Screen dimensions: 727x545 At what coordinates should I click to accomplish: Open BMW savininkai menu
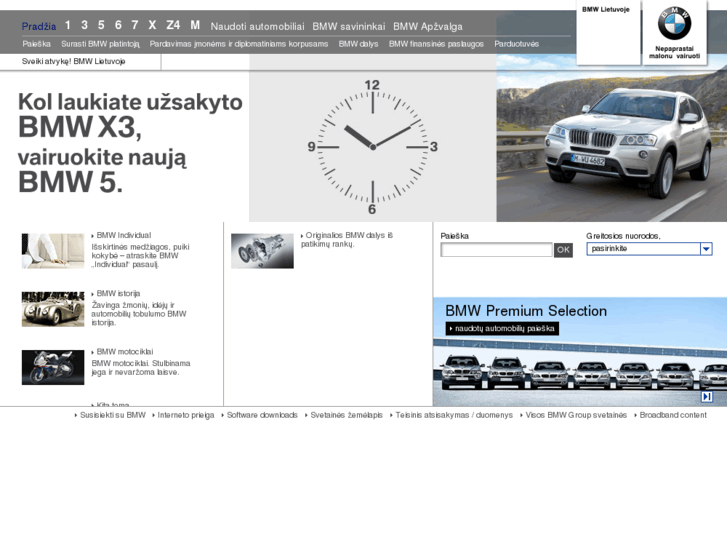pyautogui.click(x=349, y=26)
